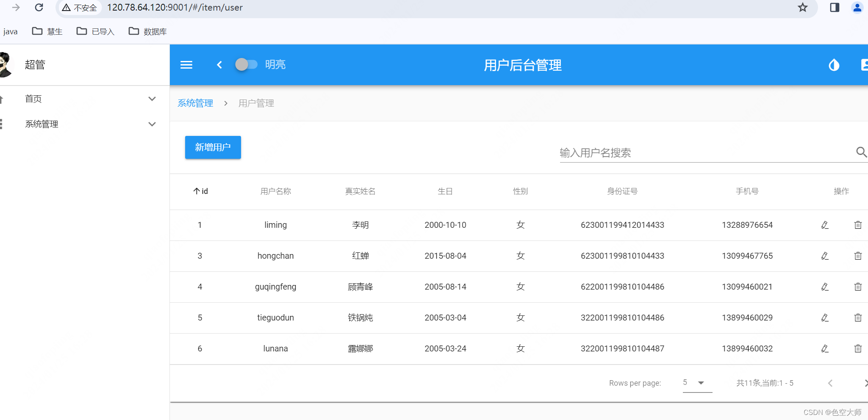Click the 生日 column header

pyautogui.click(x=445, y=191)
